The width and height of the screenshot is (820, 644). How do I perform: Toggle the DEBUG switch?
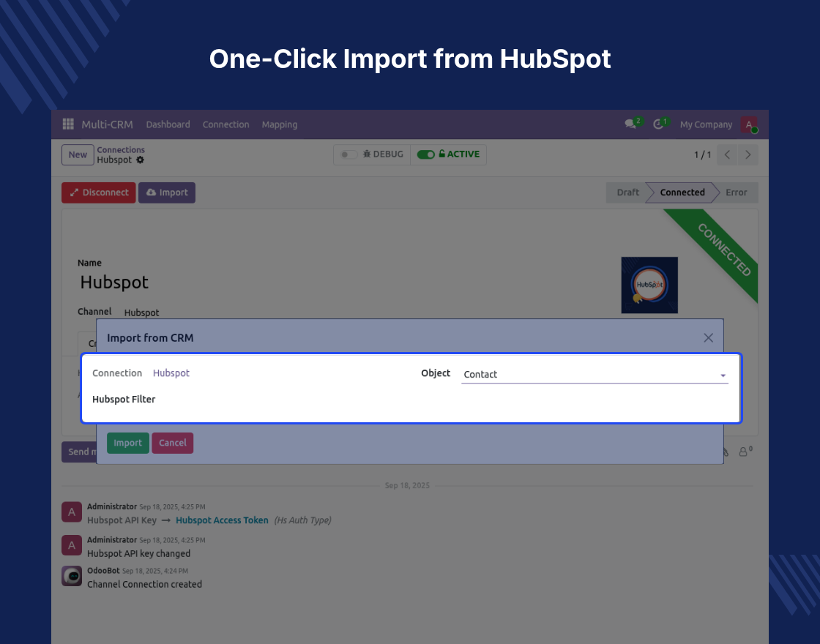(x=348, y=154)
